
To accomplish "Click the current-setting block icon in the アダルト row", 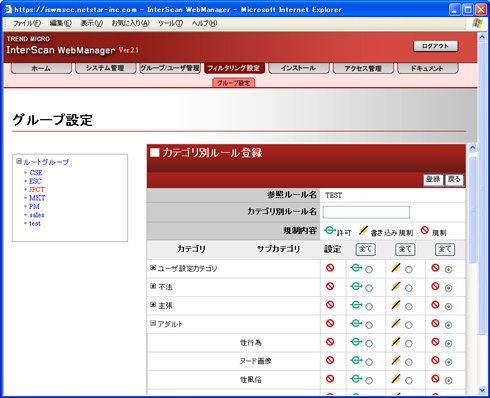I will [330, 323].
